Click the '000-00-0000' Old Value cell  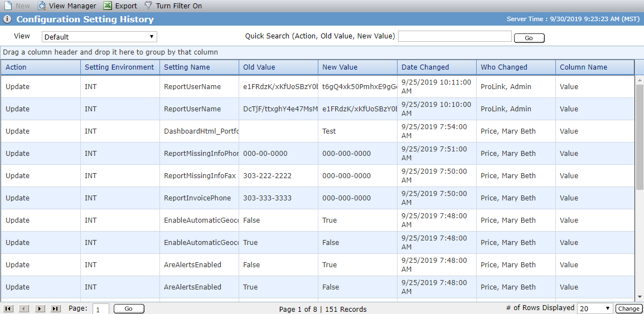[278, 153]
